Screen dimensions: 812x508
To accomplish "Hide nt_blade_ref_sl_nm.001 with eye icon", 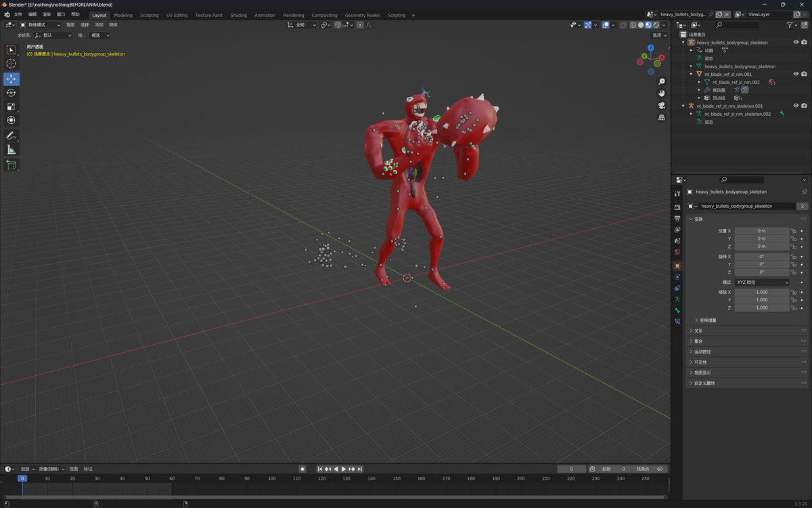I will tap(796, 74).
